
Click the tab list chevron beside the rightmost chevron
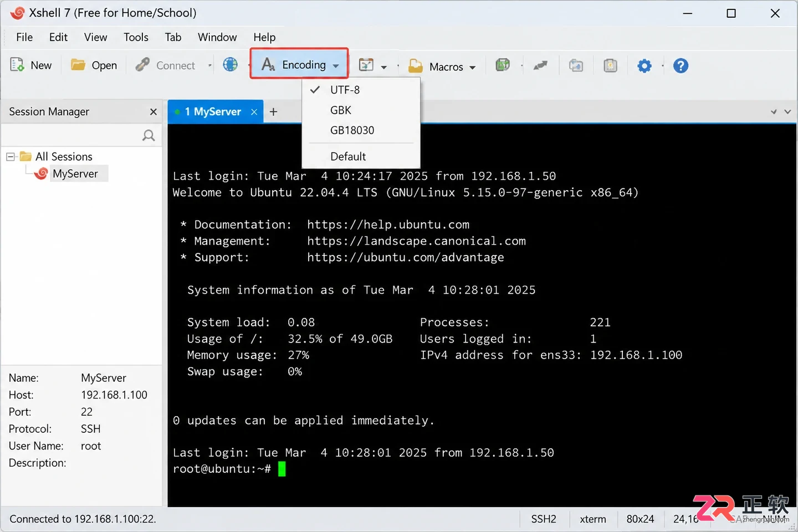coord(774,112)
